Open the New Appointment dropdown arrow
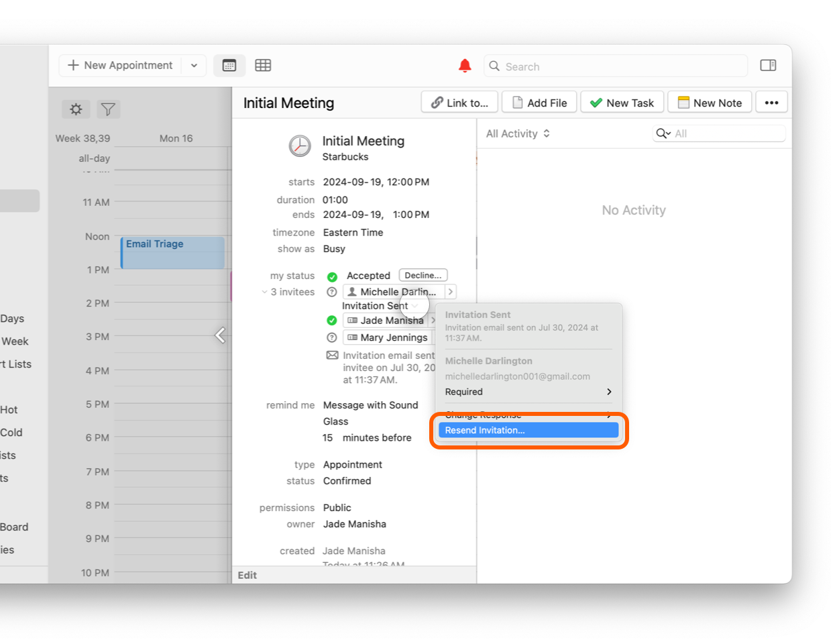This screenshot has height=644, width=837. click(194, 66)
